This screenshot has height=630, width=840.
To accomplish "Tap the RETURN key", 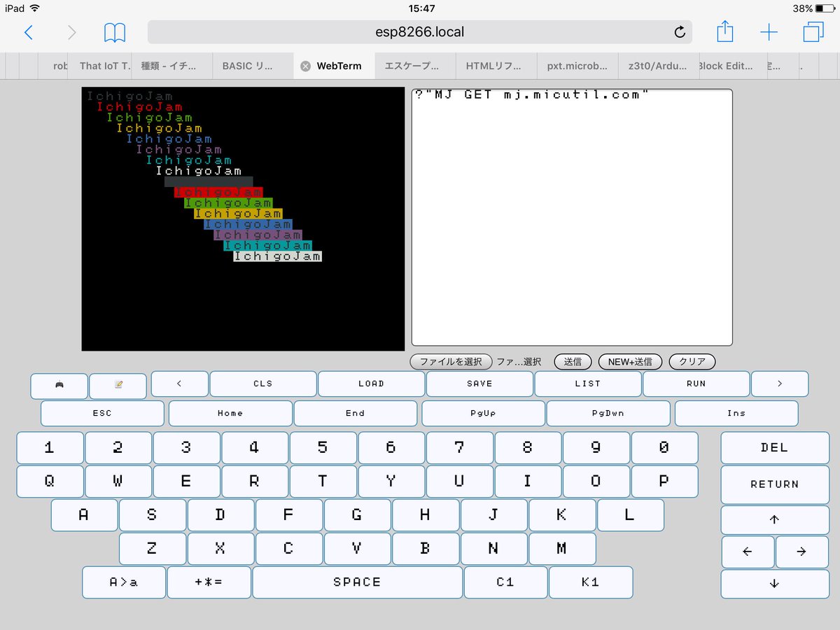I will [x=774, y=484].
